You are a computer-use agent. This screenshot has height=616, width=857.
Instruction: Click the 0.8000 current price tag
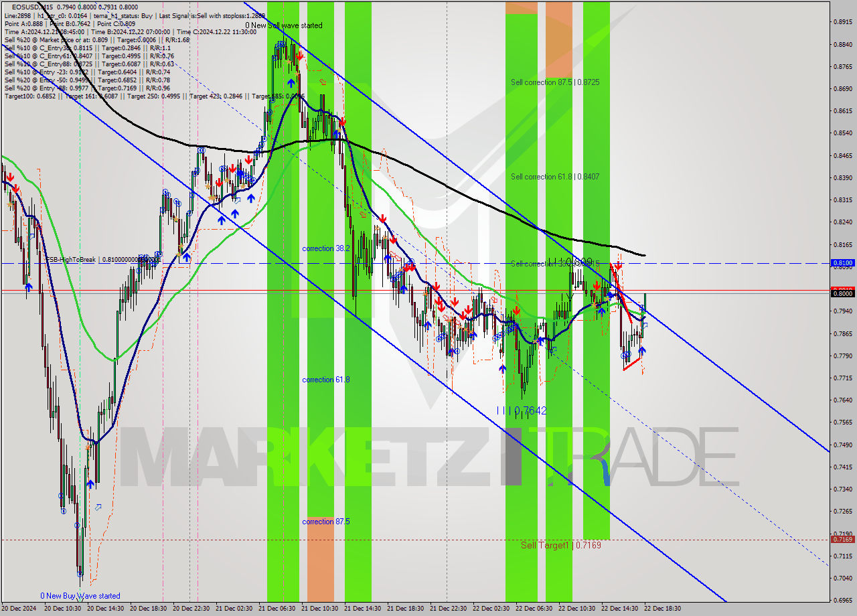tap(842, 293)
